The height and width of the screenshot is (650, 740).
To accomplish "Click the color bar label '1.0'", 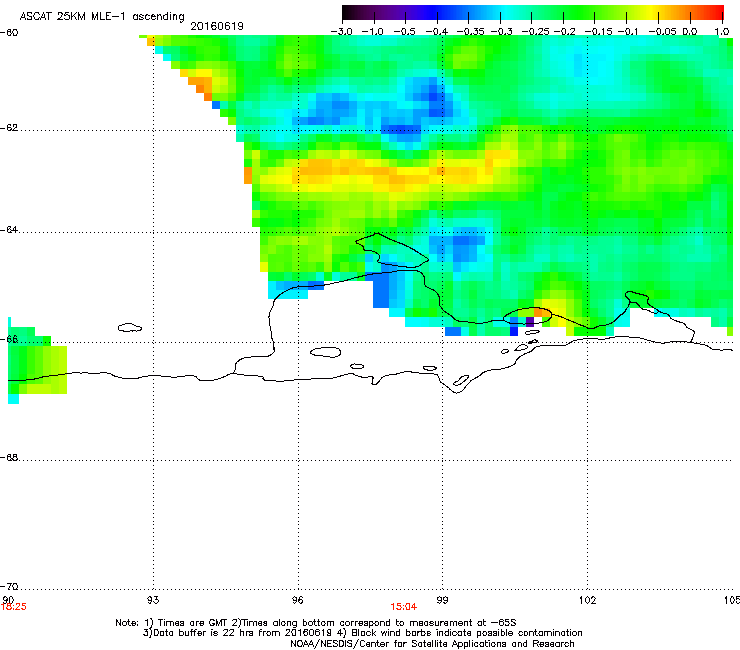I will pyautogui.click(x=722, y=32).
